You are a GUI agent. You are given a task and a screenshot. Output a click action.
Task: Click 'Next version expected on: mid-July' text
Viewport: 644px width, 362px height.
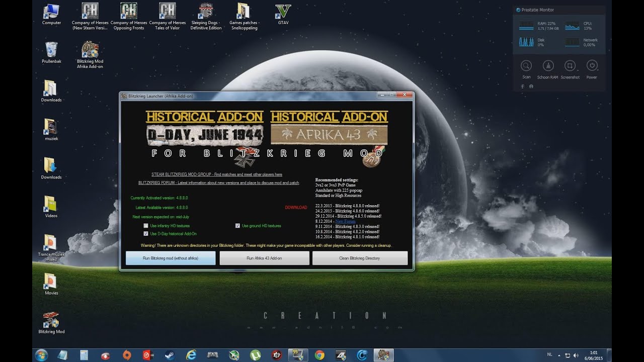[160, 217]
